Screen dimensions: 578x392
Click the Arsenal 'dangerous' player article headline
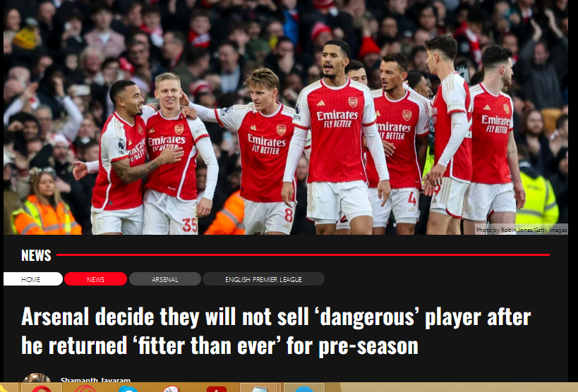coord(276,331)
